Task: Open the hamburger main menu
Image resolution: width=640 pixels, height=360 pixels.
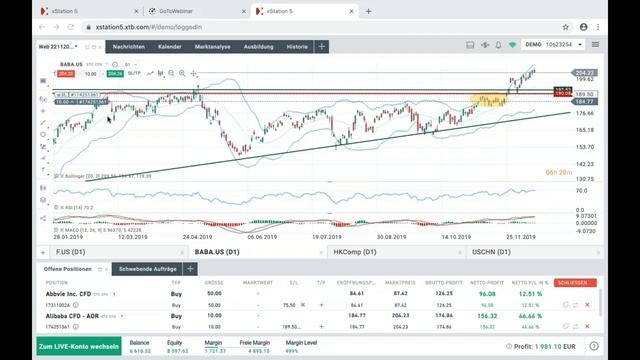Action: (596, 44)
